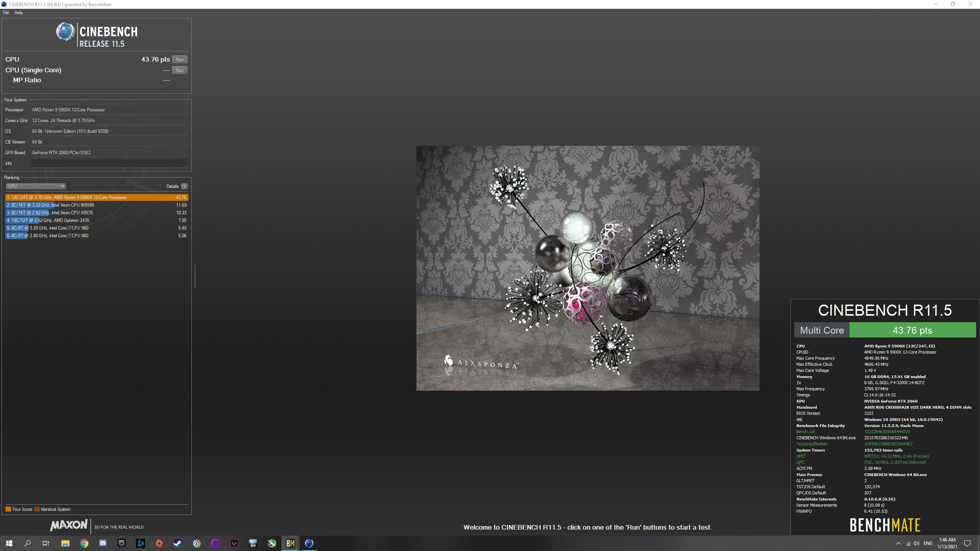980x551 pixels.
Task: Click the CB Version field value
Action: (x=109, y=142)
